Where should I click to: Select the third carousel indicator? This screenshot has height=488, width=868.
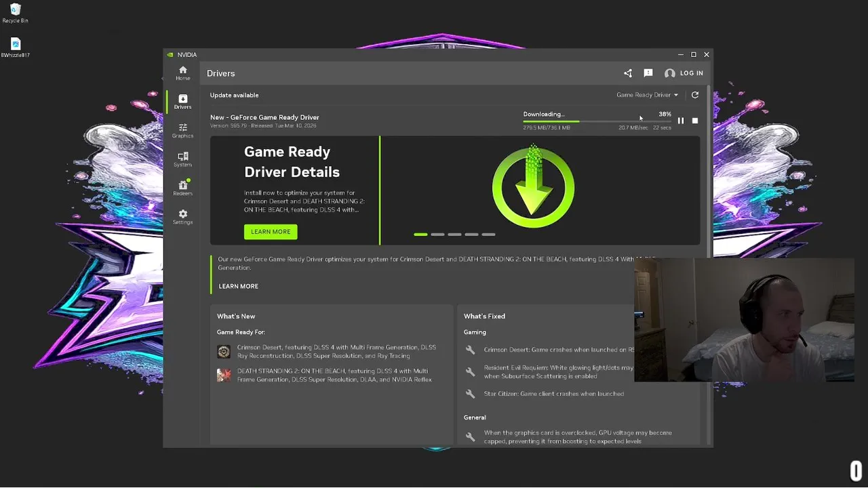(x=454, y=235)
